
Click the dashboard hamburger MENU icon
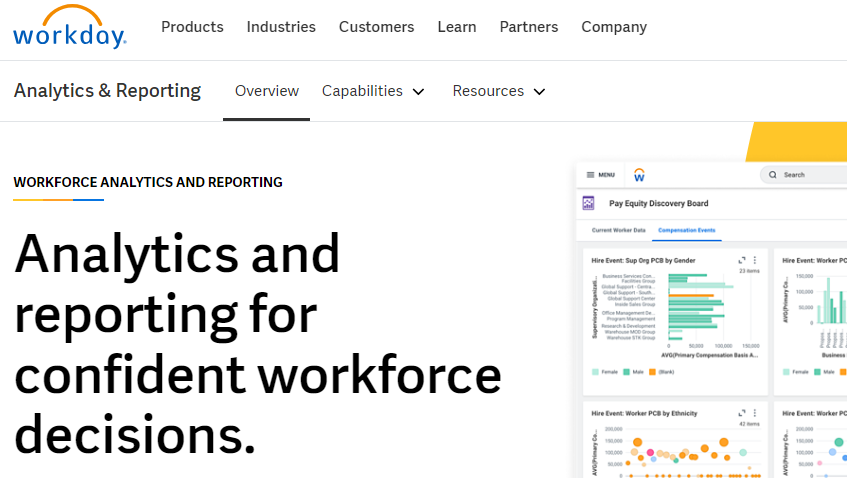click(x=590, y=175)
